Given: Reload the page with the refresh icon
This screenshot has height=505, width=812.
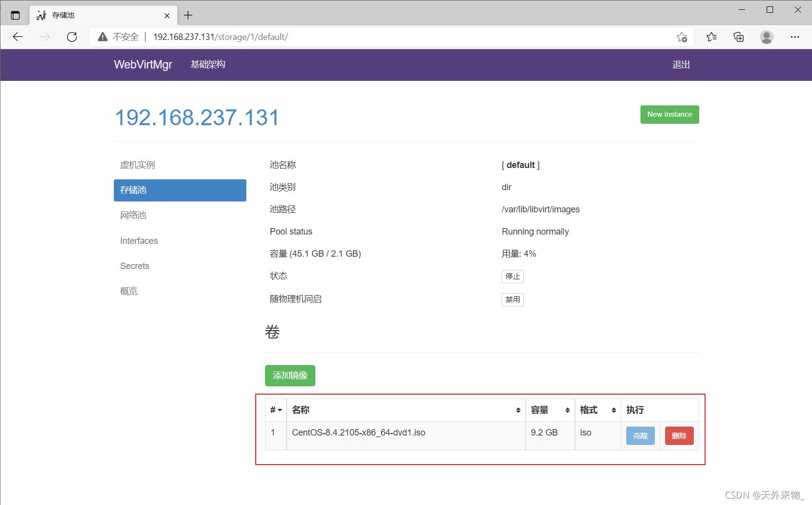Looking at the screenshot, I should pos(72,37).
